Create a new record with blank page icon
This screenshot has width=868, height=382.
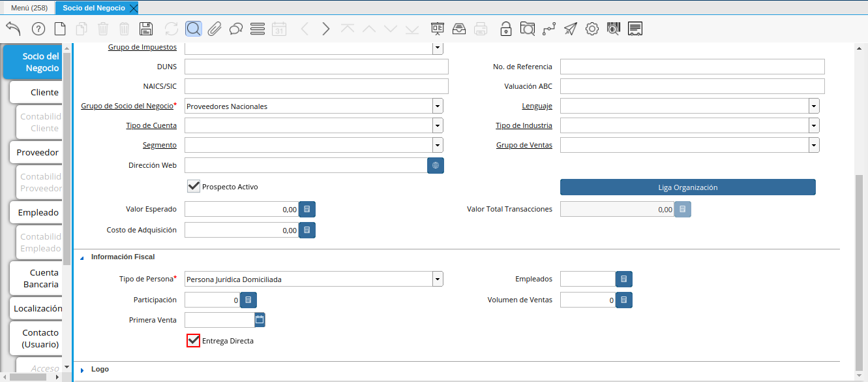(x=60, y=29)
